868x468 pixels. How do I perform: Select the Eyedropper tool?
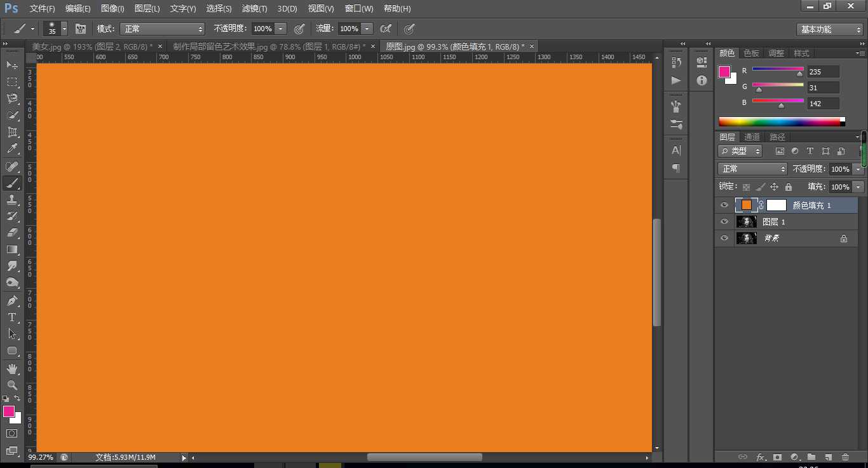[12, 149]
